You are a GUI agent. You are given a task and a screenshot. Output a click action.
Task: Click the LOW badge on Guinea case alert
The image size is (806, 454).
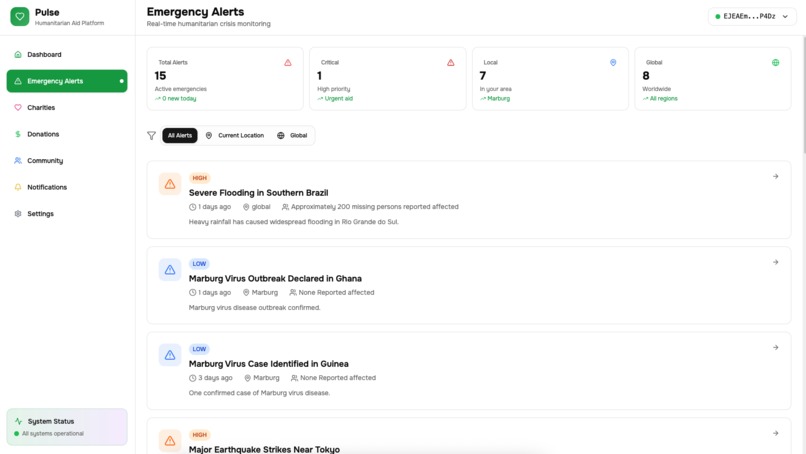click(199, 349)
